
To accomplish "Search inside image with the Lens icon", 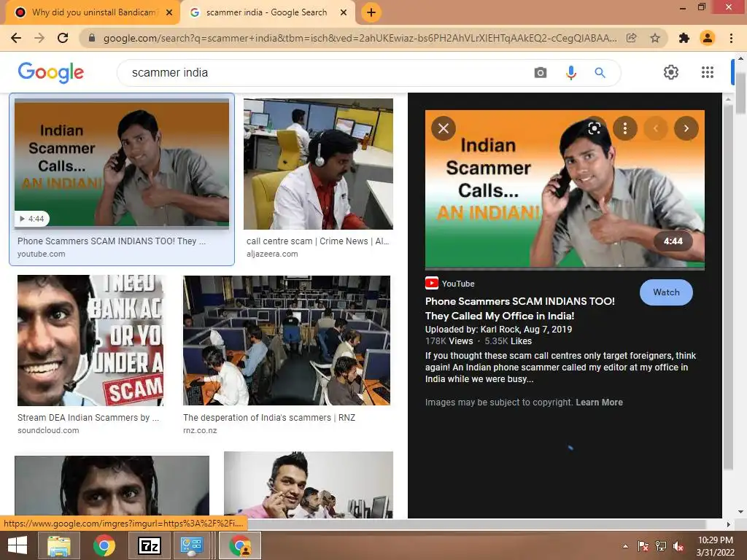I will click(x=594, y=128).
